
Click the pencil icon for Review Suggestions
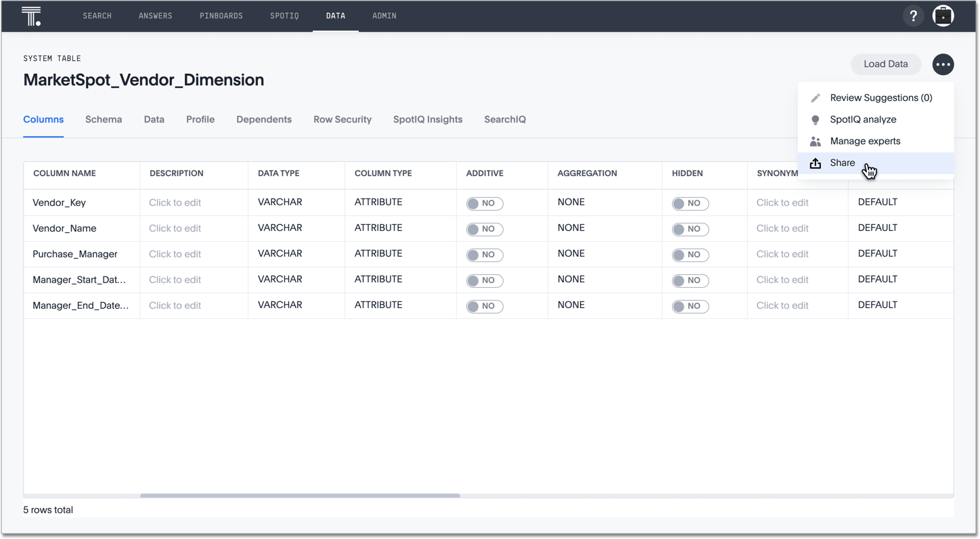(x=816, y=98)
